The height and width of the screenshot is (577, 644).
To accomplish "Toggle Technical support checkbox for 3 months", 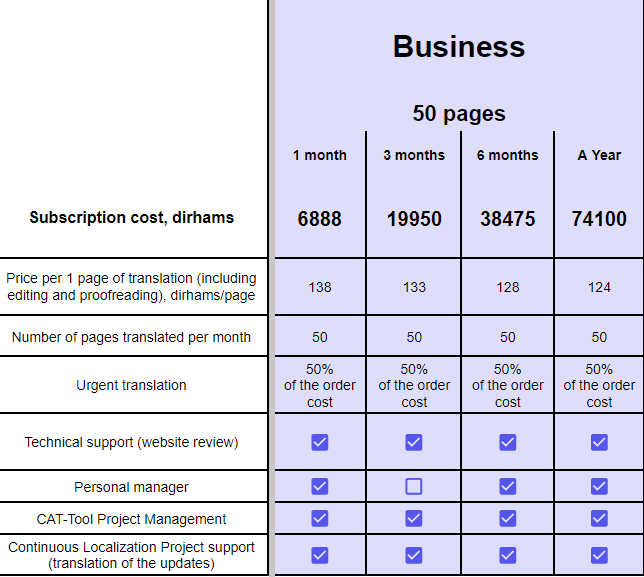I will click(x=414, y=442).
